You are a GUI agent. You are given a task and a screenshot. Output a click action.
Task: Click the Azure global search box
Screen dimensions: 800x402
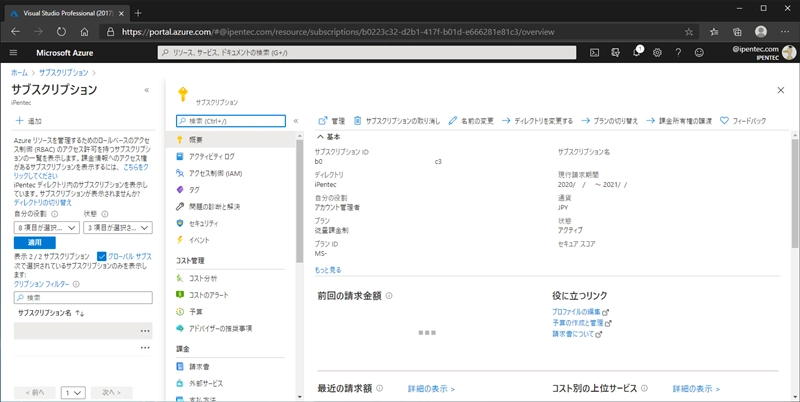[367, 53]
